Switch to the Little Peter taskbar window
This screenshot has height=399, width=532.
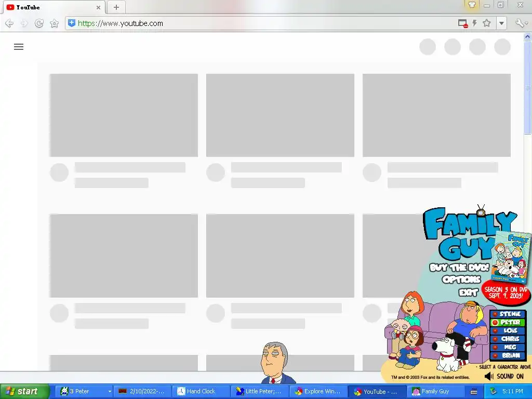click(x=259, y=392)
